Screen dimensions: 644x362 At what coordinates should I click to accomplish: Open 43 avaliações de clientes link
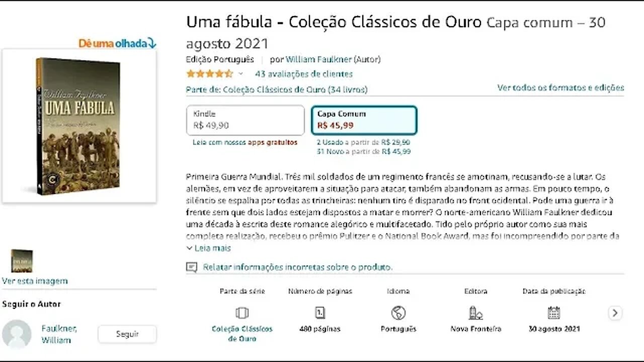(x=303, y=74)
